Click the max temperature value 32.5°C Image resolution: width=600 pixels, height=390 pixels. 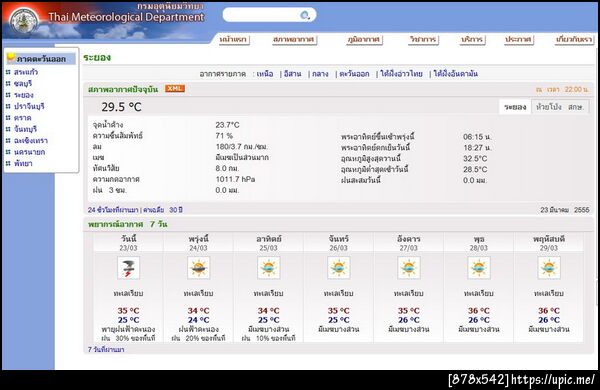click(475, 158)
